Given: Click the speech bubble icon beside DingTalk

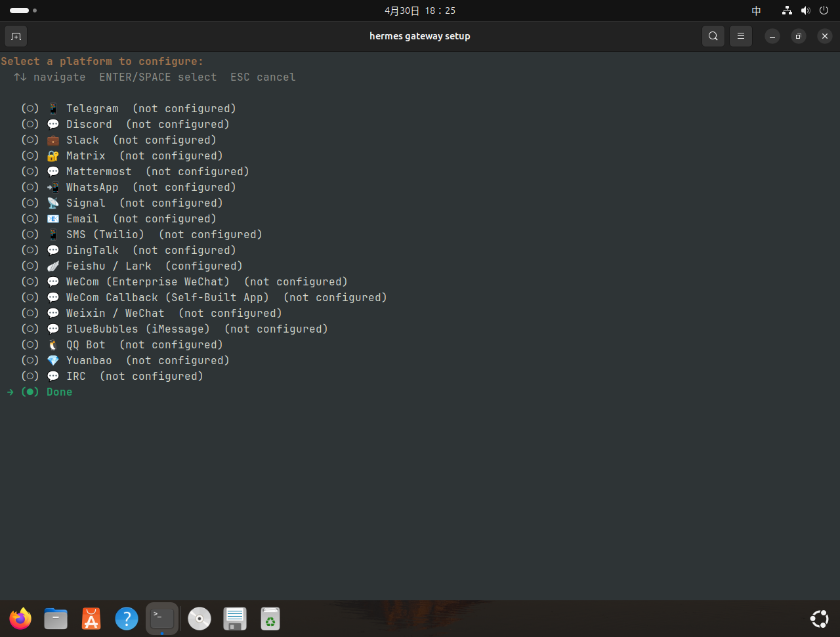Looking at the screenshot, I should [53, 251].
